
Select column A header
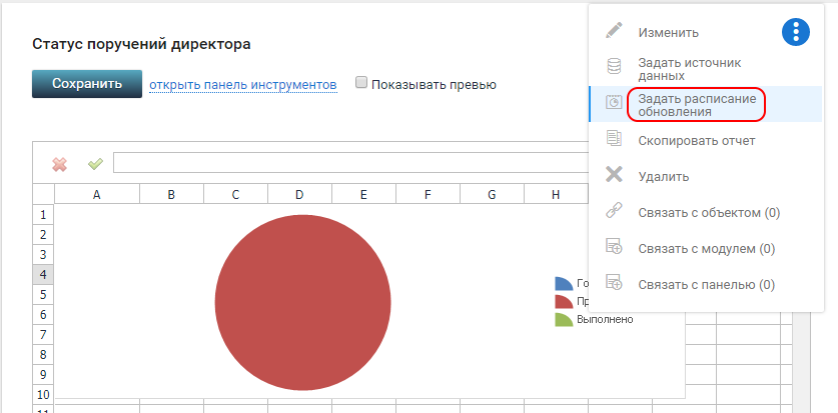[97, 194]
